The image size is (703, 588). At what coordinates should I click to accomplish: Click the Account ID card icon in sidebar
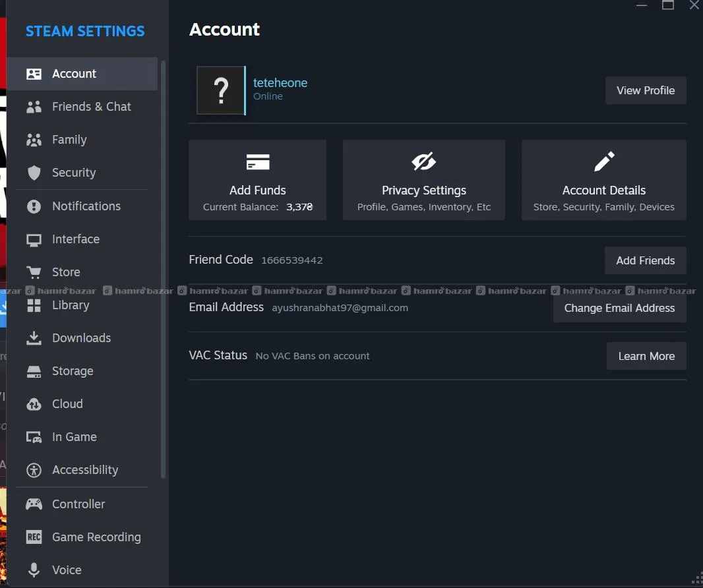[x=34, y=74]
